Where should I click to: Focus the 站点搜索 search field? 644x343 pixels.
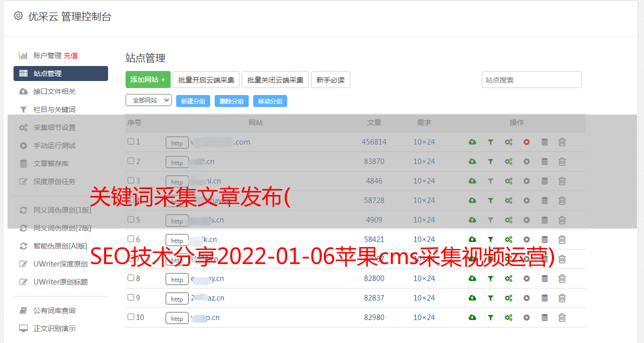[531, 79]
